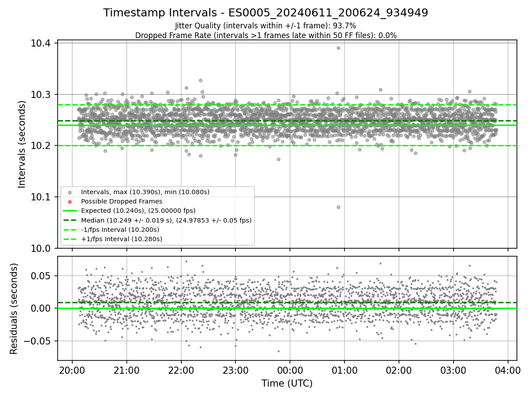The image size is (532, 399).
Task: Click the 'Time (UTC)' x-axis label
Action: tap(287, 383)
